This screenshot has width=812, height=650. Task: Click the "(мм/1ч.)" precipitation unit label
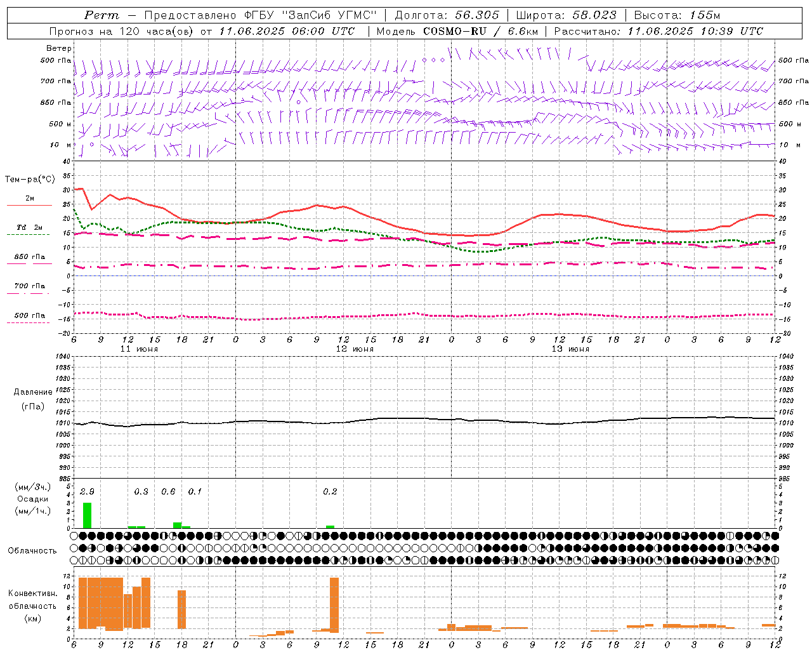(x=32, y=511)
